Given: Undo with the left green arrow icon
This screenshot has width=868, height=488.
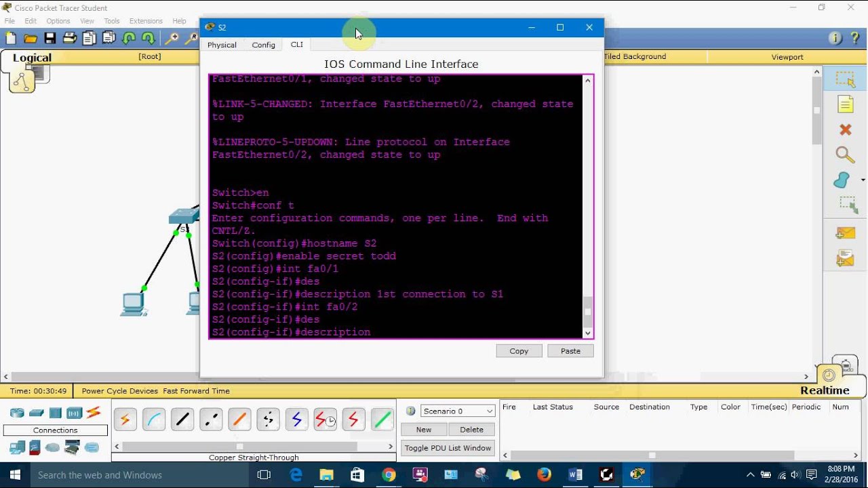Looking at the screenshot, I should click(128, 39).
